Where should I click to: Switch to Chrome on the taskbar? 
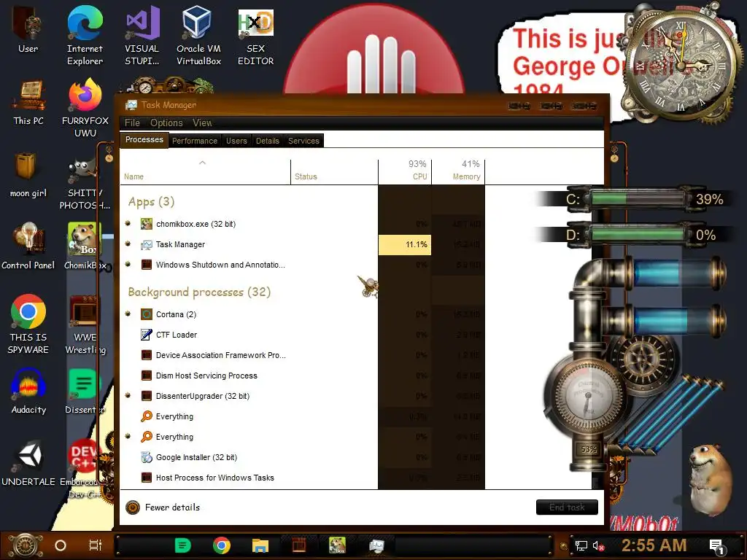(x=222, y=545)
